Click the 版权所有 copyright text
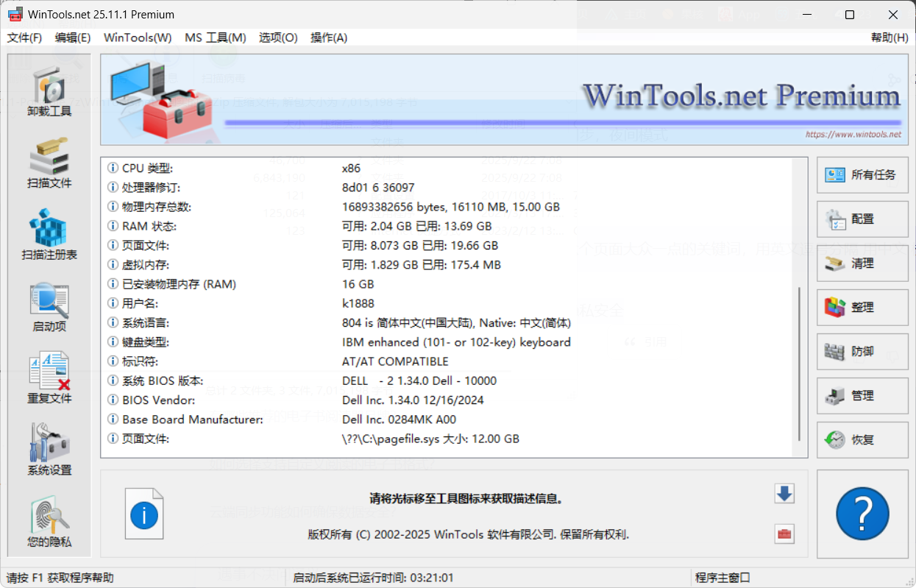Screen dimensions: 916x588 click(x=469, y=535)
